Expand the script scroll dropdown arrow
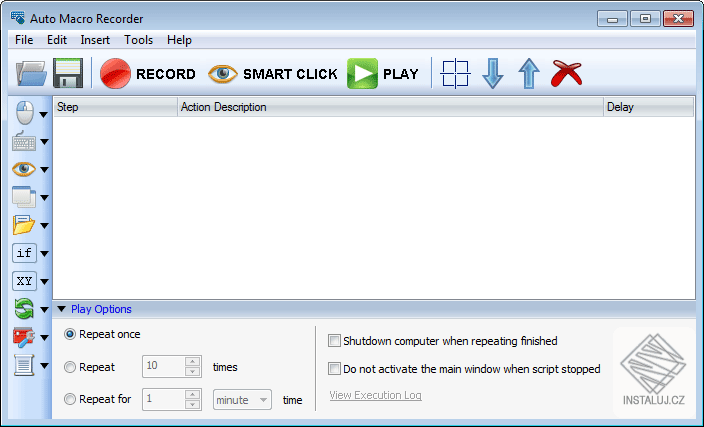Viewport: 704px width, 427px height. click(44, 365)
